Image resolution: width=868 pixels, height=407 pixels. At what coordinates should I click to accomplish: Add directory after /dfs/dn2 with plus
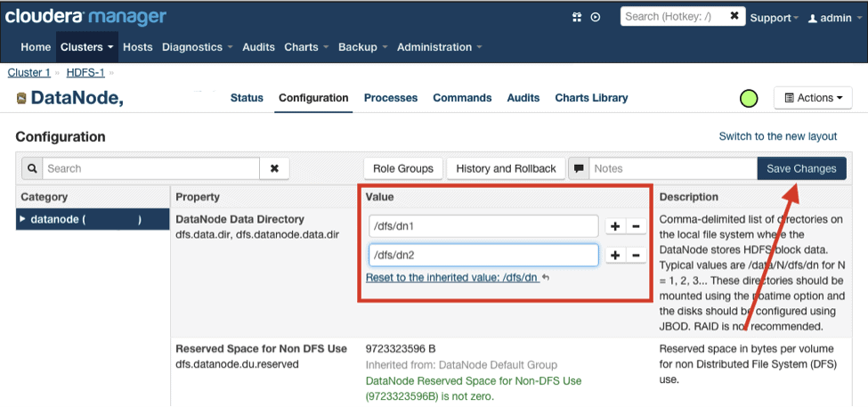[x=615, y=256]
